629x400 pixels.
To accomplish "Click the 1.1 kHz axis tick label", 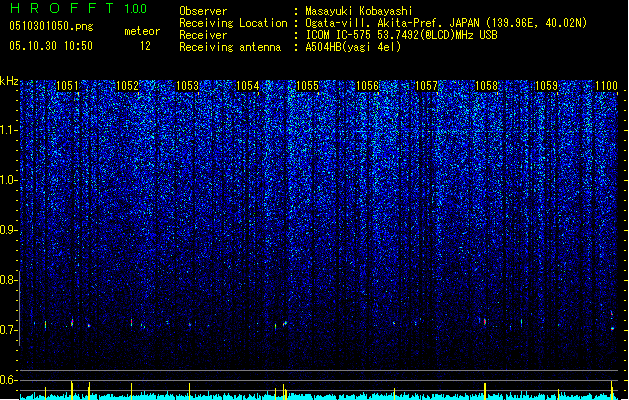I will 8,130.
